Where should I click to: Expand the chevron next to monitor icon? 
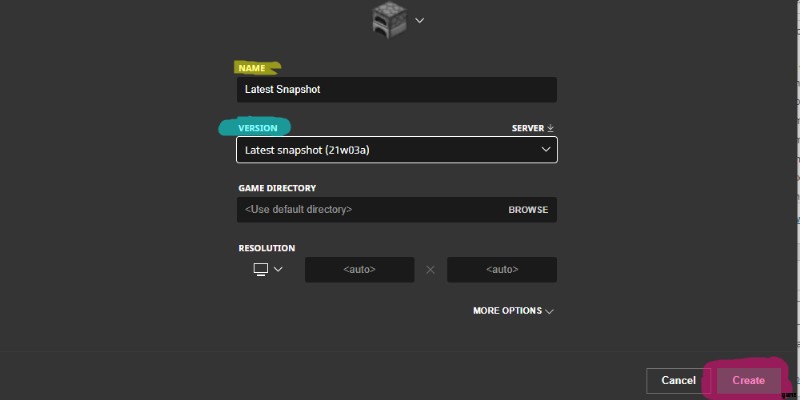coord(279,269)
